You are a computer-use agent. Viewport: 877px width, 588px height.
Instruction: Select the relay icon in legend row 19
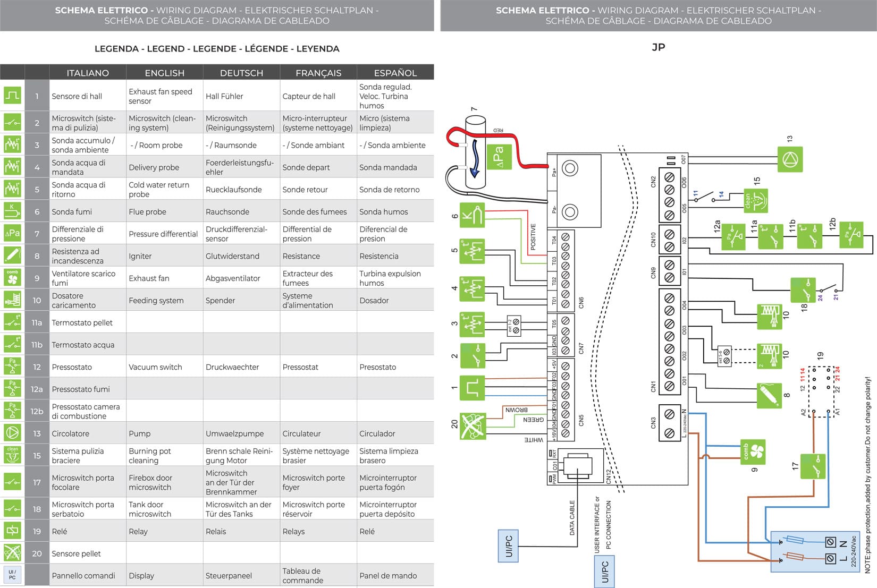(x=12, y=531)
